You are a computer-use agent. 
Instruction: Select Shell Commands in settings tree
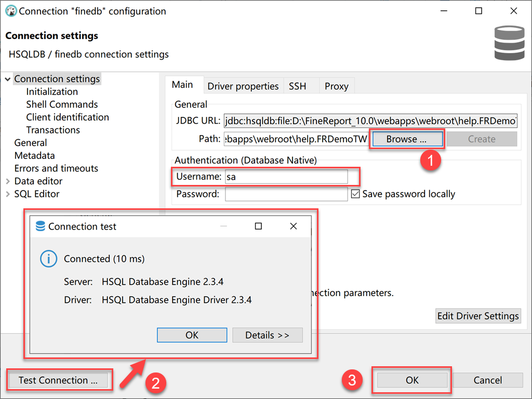point(62,104)
